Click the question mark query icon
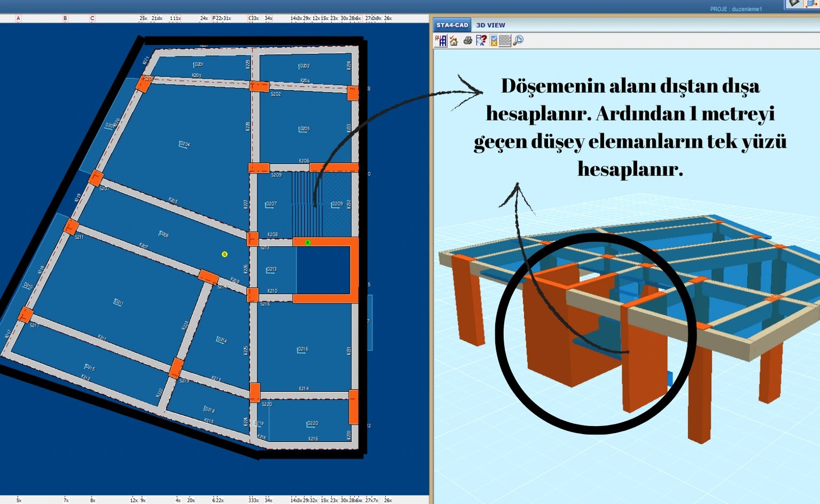Image resolution: width=820 pixels, height=504 pixels. point(481,41)
